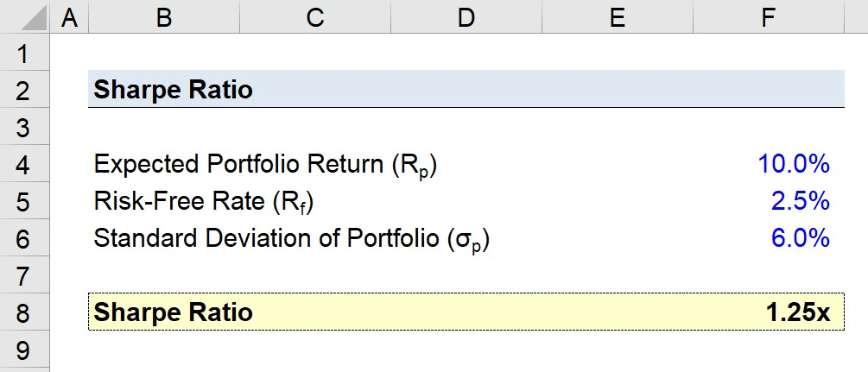Screen dimensions: 868x372
Task: Click the bold Sharpe Ratio label in row 8
Action: click(x=174, y=312)
